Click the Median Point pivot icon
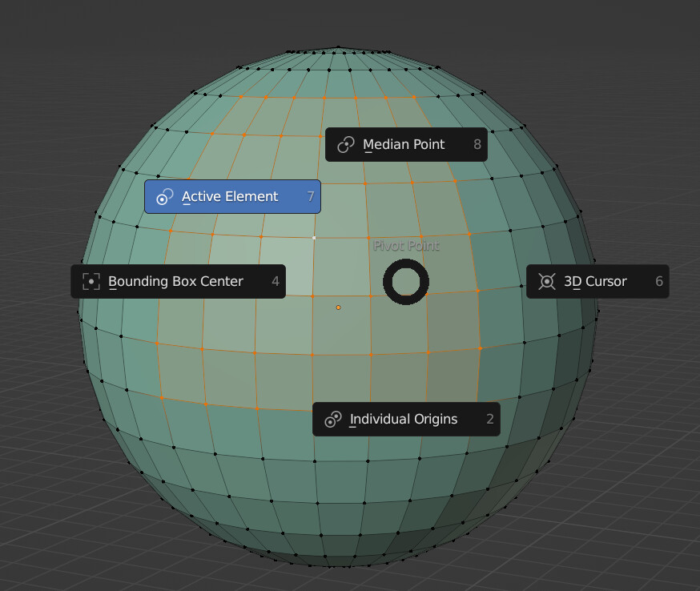700x591 pixels. click(345, 144)
